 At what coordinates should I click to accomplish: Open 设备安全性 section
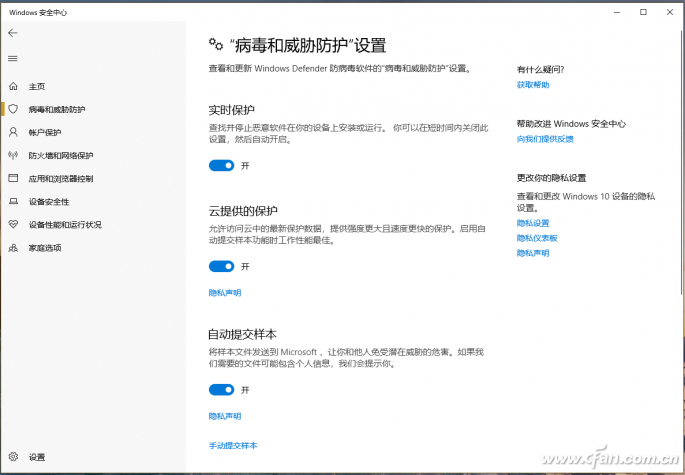coord(49,202)
